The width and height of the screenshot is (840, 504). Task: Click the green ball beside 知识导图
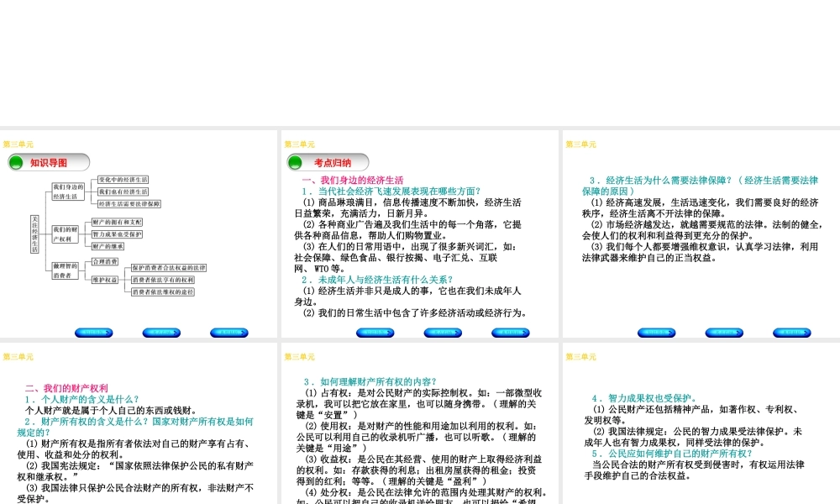(16, 162)
